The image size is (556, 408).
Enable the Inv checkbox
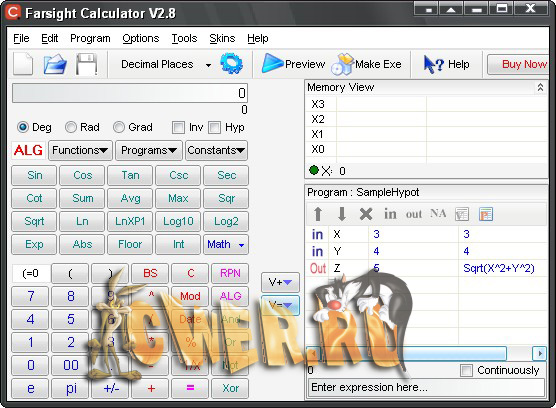tap(178, 127)
